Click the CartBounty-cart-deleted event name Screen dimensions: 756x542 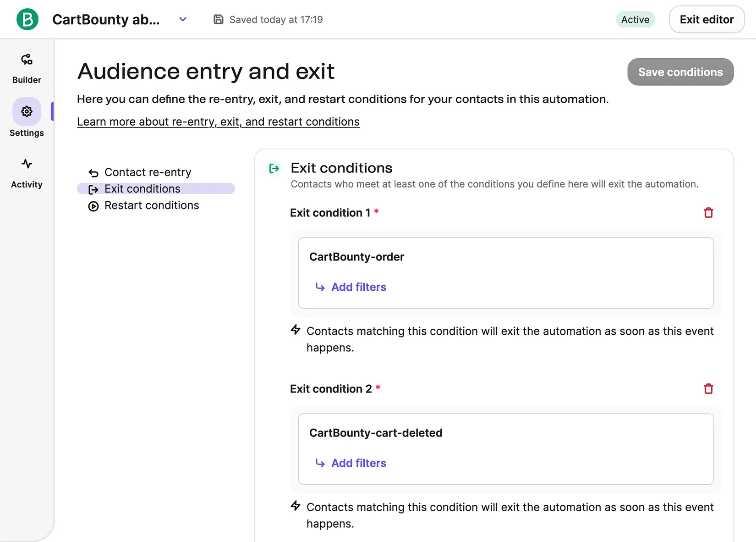[376, 433]
